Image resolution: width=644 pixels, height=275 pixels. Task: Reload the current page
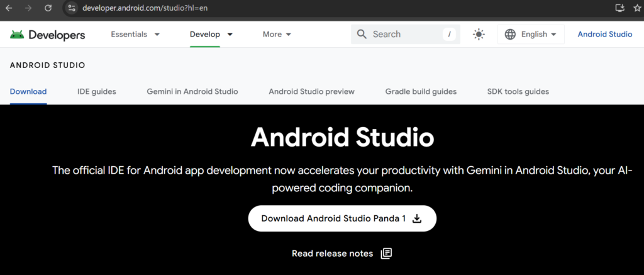tap(48, 8)
